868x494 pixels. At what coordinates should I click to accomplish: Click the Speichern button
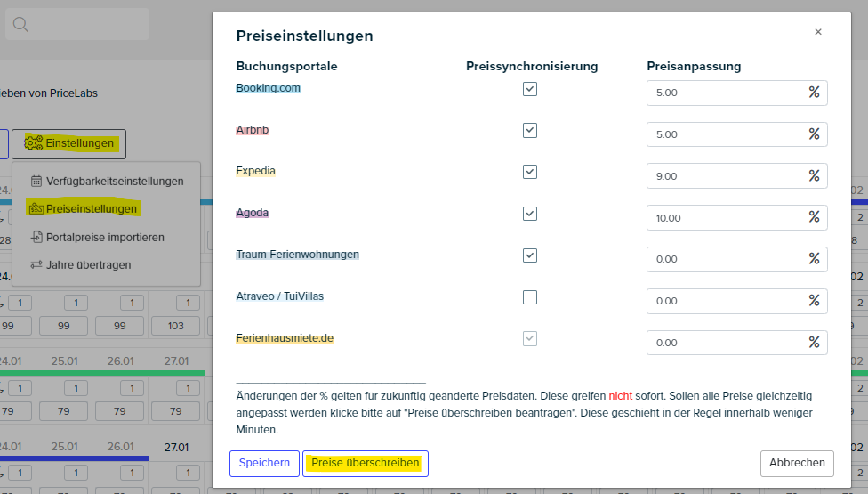coord(265,463)
